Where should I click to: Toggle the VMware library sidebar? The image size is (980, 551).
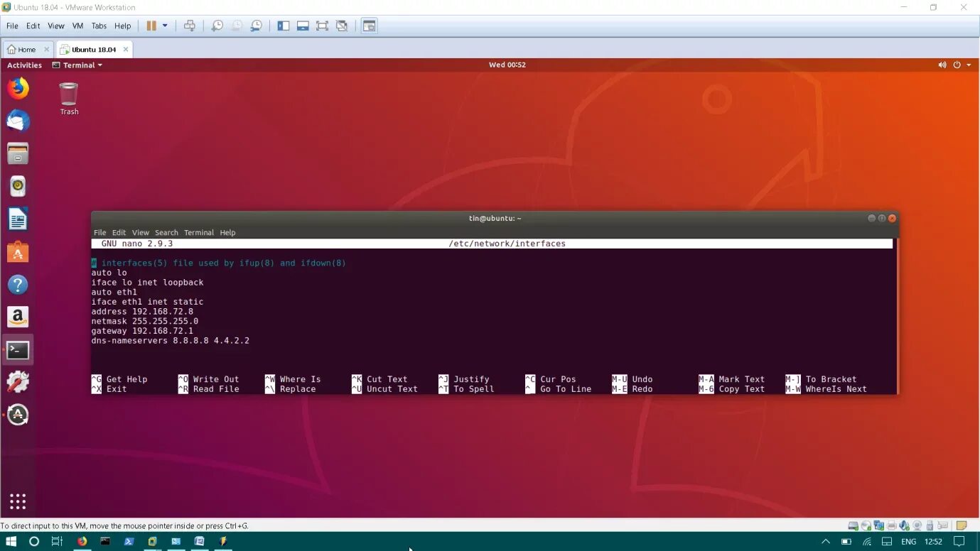pyautogui.click(x=284, y=26)
